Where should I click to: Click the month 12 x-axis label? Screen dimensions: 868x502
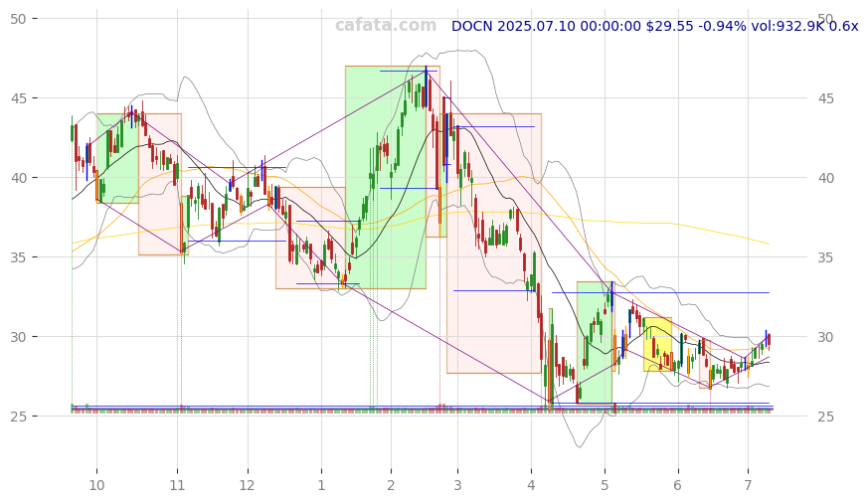point(248,485)
